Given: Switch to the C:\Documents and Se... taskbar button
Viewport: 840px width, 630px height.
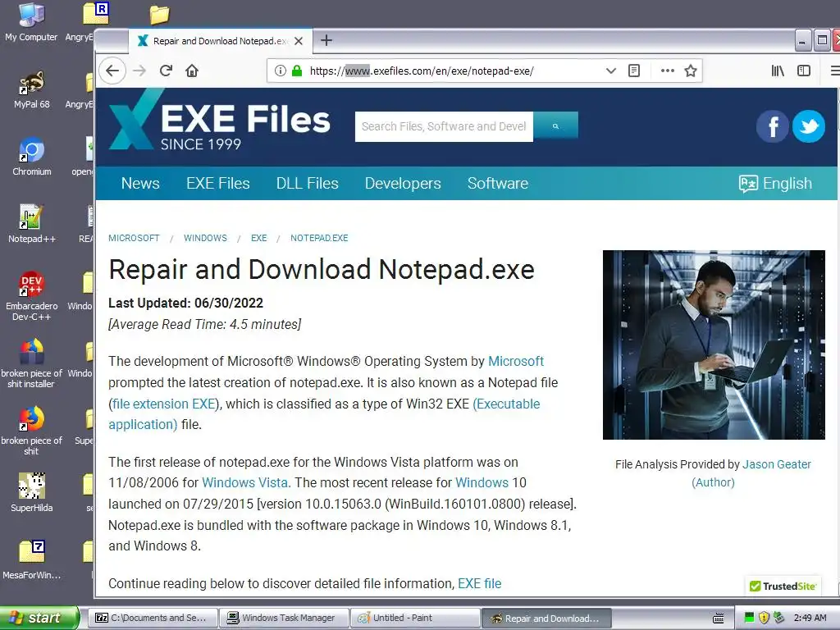Looking at the screenshot, I should coord(153,618).
